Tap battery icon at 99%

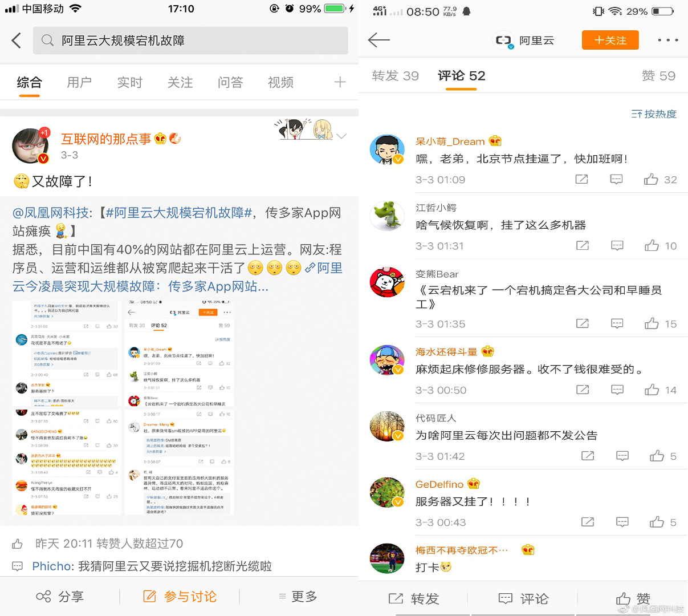335,9
